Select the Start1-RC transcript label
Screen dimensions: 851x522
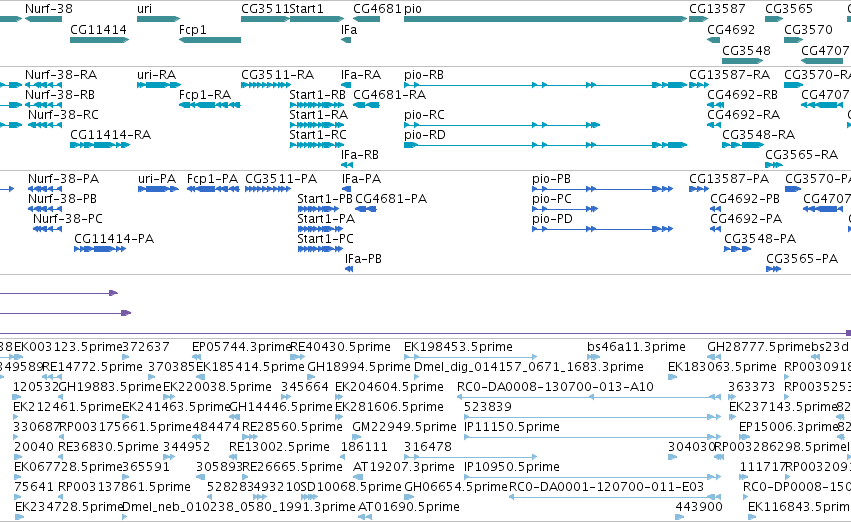click(317, 135)
